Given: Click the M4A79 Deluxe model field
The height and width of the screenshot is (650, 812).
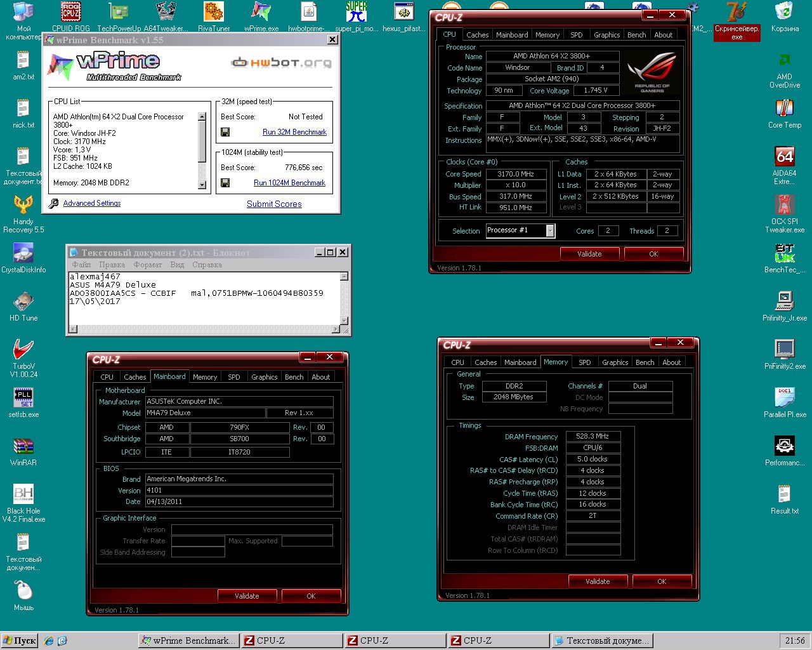Looking at the screenshot, I should tap(206, 413).
